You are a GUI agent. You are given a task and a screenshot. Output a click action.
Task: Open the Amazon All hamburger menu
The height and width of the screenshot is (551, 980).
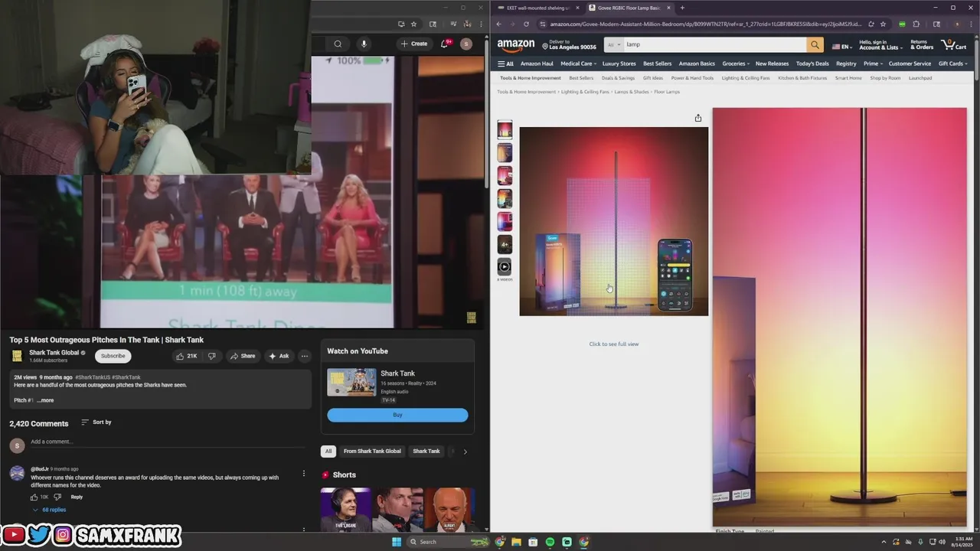(505, 64)
